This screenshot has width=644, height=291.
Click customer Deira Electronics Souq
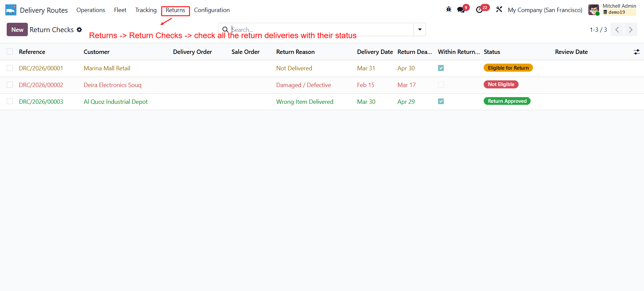click(113, 85)
